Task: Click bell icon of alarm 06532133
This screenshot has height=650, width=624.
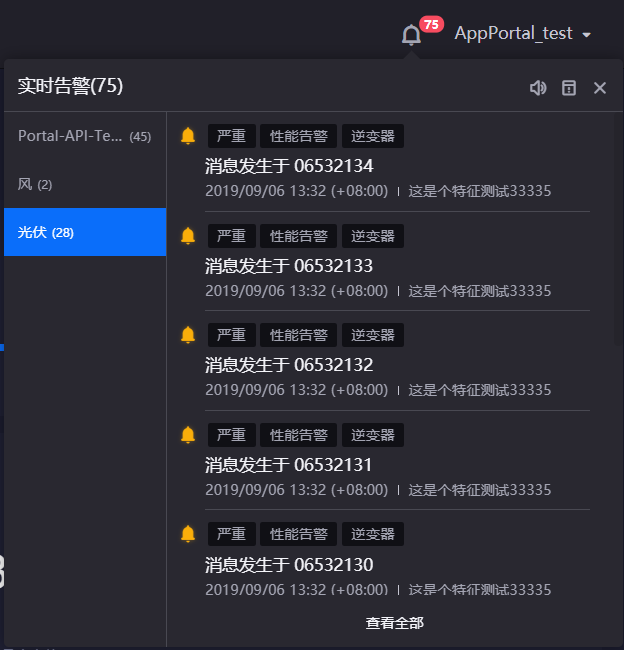Action: [x=188, y=236]
